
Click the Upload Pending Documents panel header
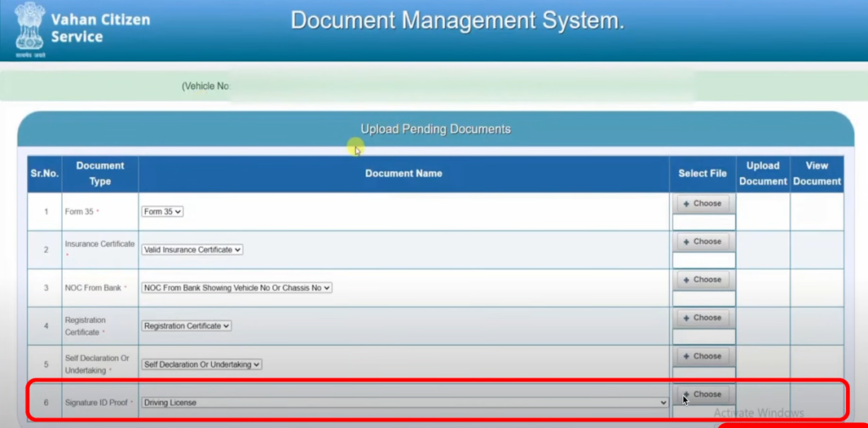pyautogui.click(x=436, y=129)
